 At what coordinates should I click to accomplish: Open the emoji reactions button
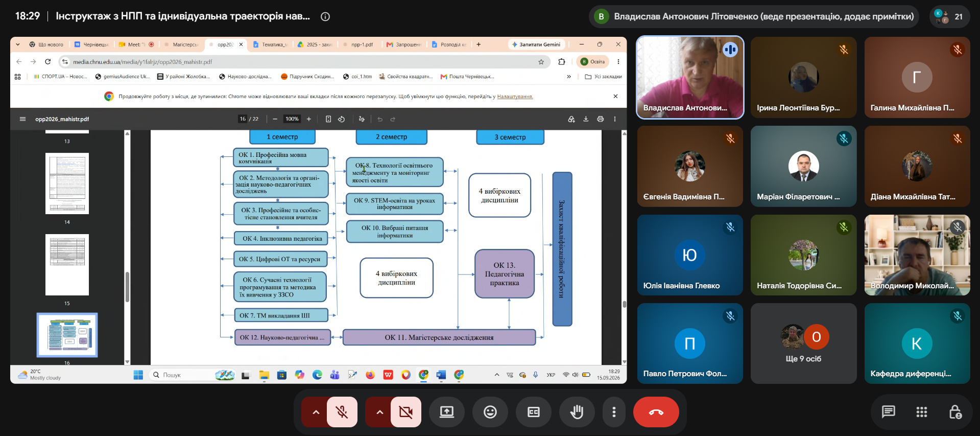click(490, 412)
